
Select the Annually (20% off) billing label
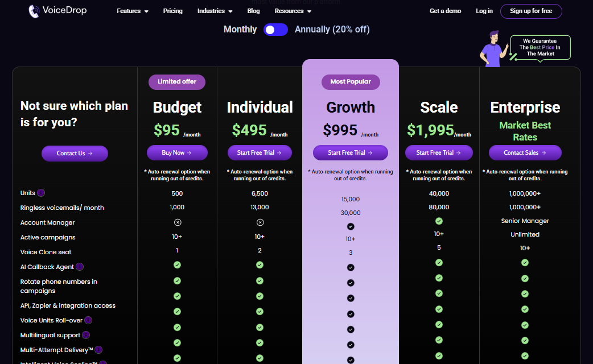tap(332, 30)
